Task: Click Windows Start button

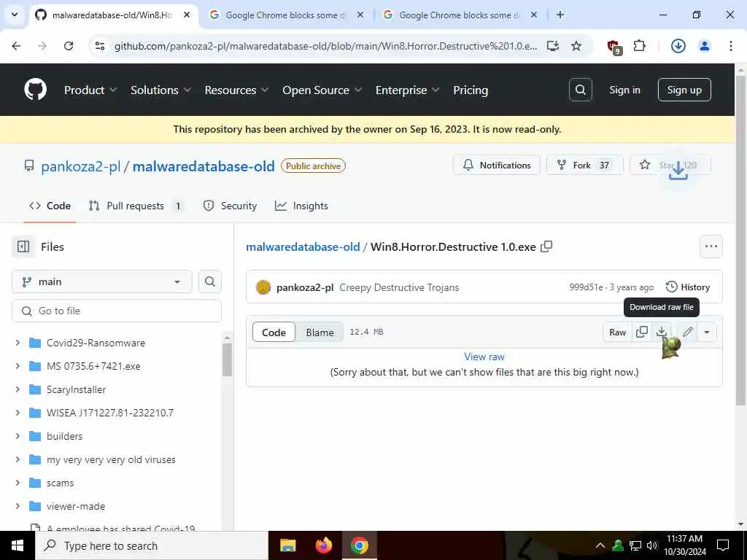Action: [18, 545]
